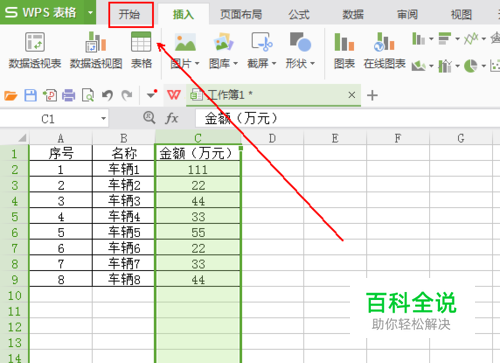The width and height of the screenshot is (500, 363).
Task: Redo the last action
Action: click(127, 96)
